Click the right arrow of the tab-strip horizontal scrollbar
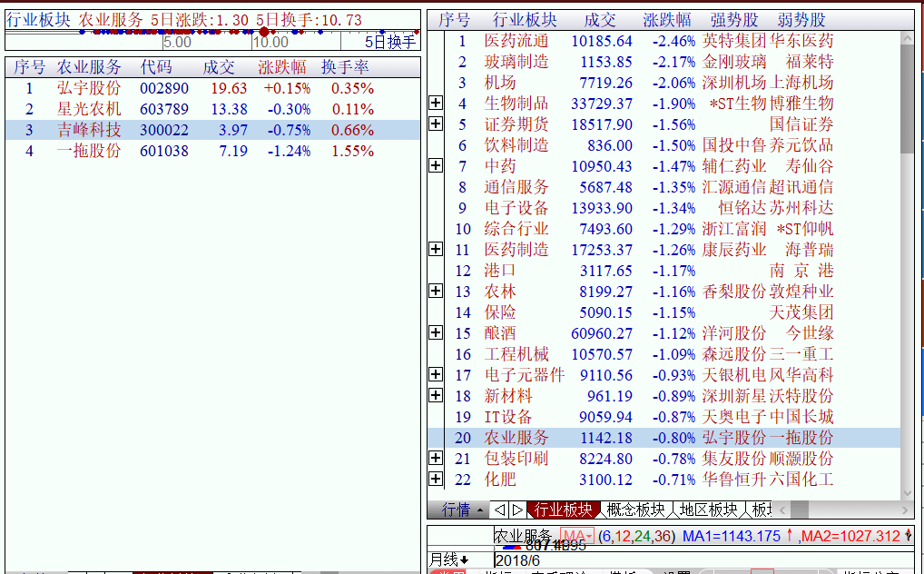The width and height of the screenshot is (924, 574). point(906,510)
